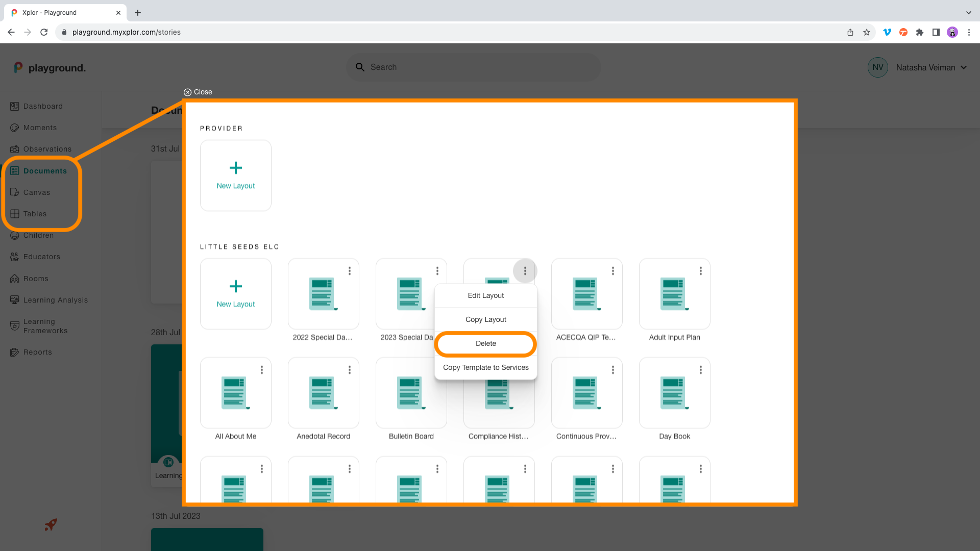Screen dimensions: 980x551
Task: Choose Edit Layout from the context menu
Action: 485,295
